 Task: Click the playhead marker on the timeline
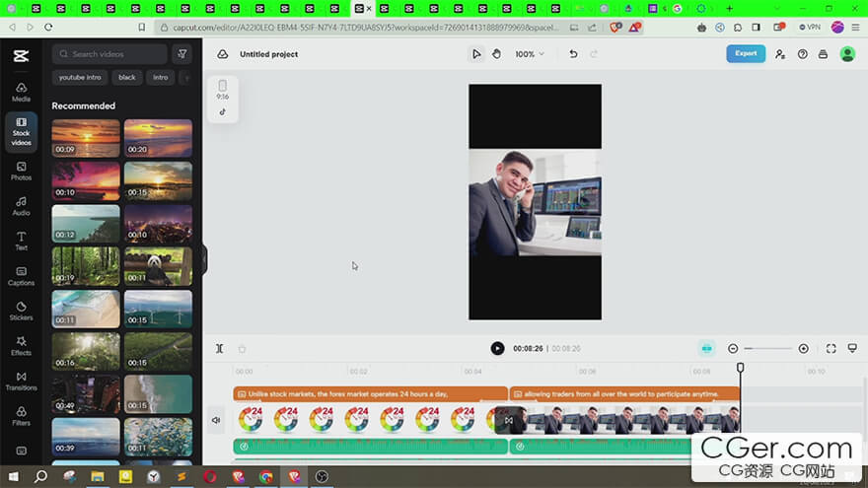click(740, 368)
